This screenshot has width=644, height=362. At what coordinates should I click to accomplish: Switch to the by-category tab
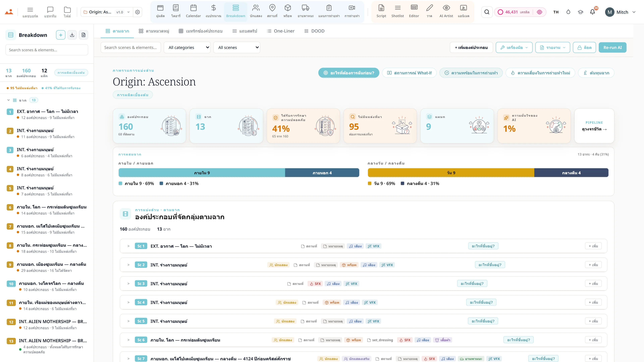154,31
